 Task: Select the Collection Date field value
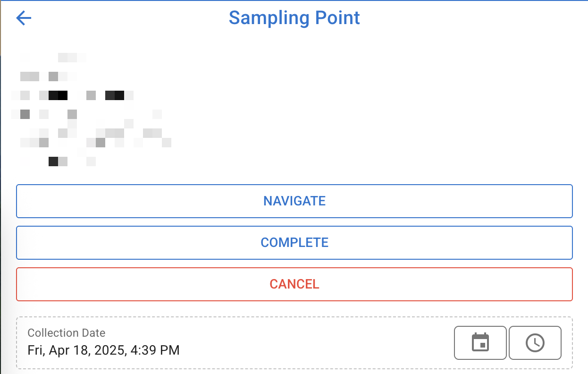click(x=104, y=350)
